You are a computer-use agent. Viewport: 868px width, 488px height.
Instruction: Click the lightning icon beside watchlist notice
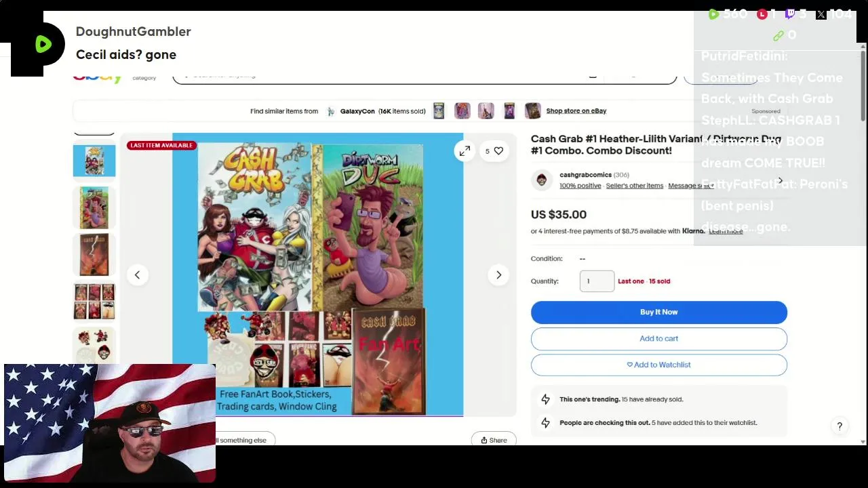point(545,423)
